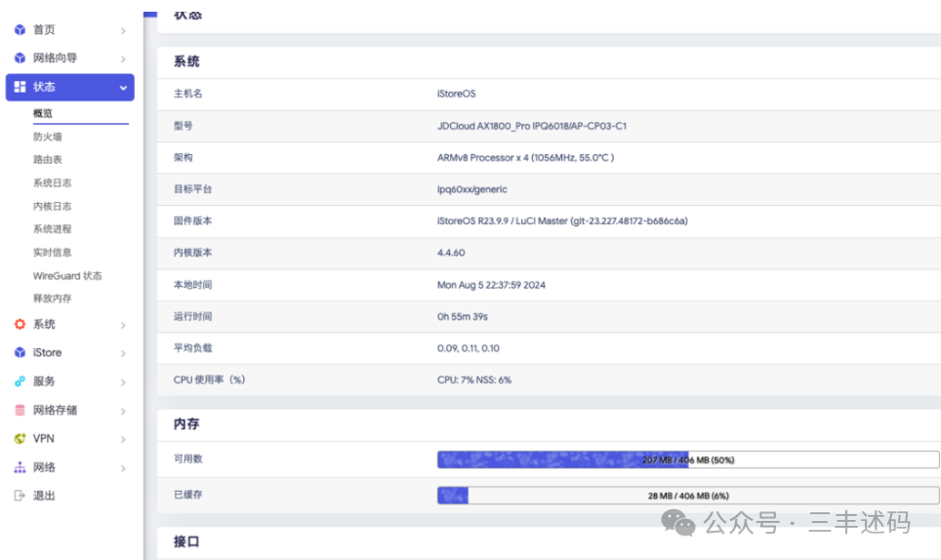
Task: Click the VPN globe icon
Action: click(20, 438)
